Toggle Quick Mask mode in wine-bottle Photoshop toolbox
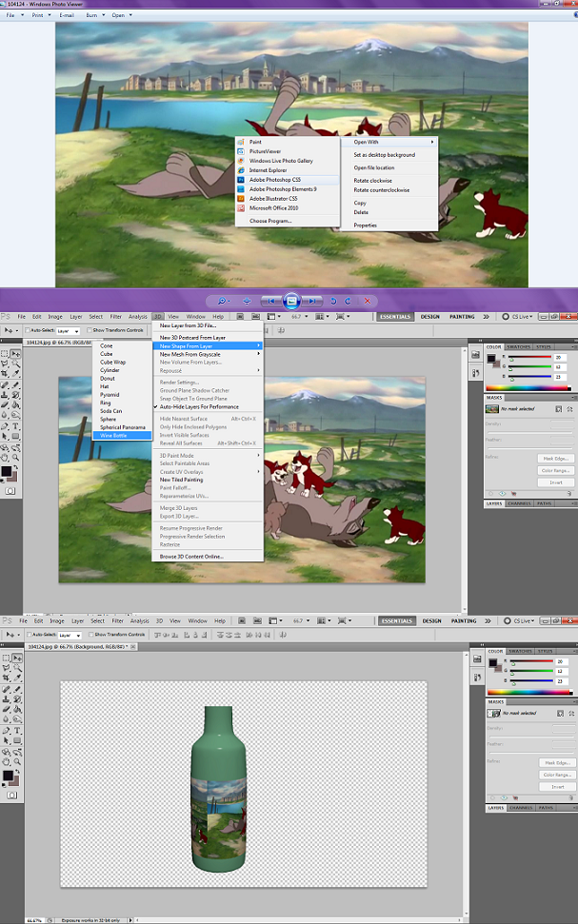578x924 pixels. tap(11, 795)
